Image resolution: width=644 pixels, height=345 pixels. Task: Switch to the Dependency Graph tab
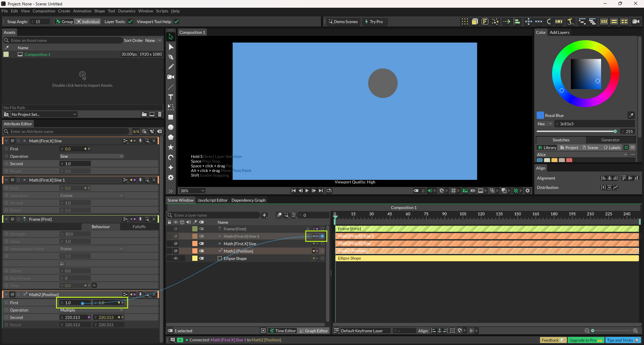tap(248, 200)
